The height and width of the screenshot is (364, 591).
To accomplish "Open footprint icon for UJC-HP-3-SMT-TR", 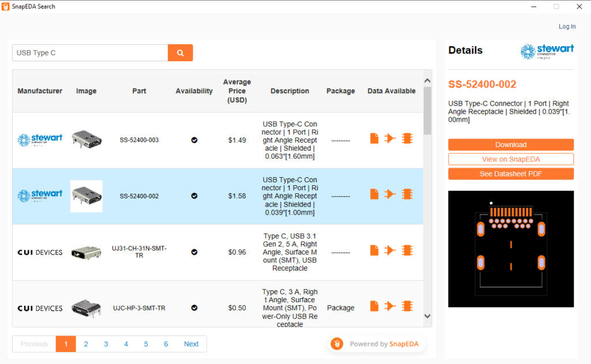I will 407,306.
